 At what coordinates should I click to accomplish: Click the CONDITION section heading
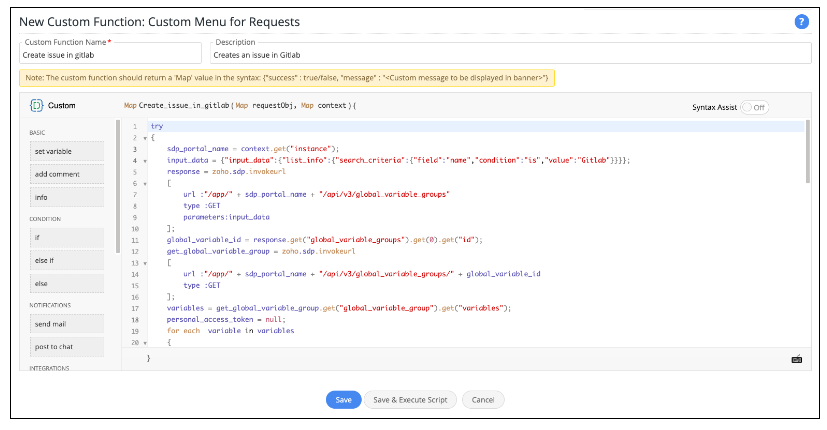click(x=45, y=219)
